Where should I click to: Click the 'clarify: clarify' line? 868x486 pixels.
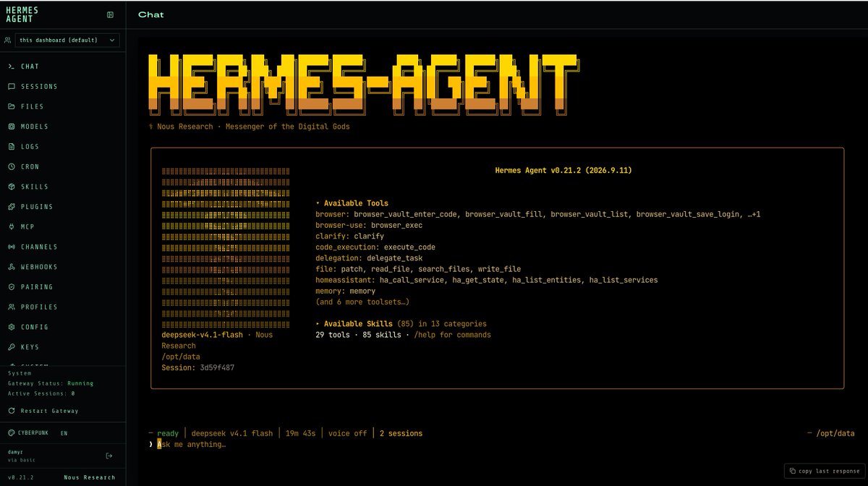(x=350, y=236)
